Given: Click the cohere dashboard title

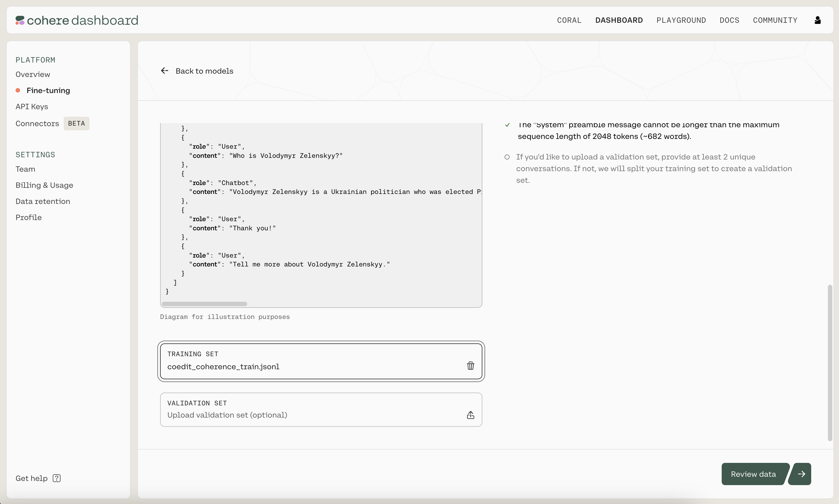Looking at the screenshot, I should coord(83,20).
